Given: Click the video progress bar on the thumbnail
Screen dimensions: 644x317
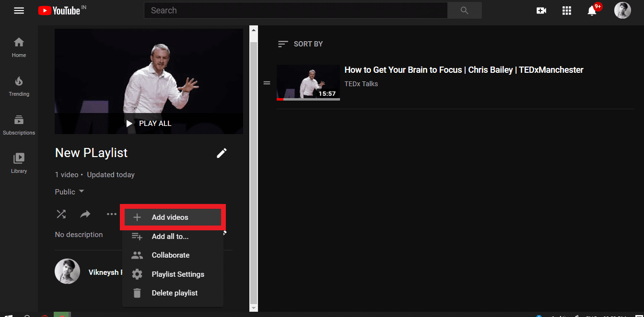Looking at the screenshot, I should pos(308,99).
